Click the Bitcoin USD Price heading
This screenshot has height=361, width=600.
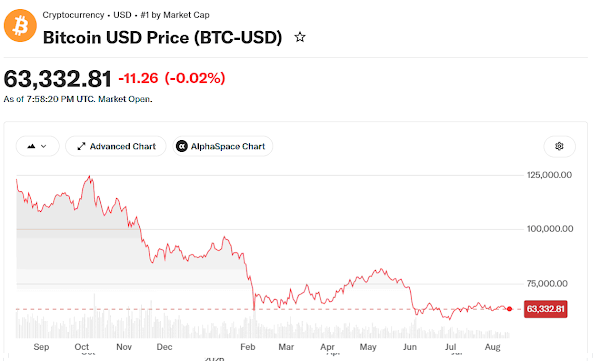pos(162,38)
